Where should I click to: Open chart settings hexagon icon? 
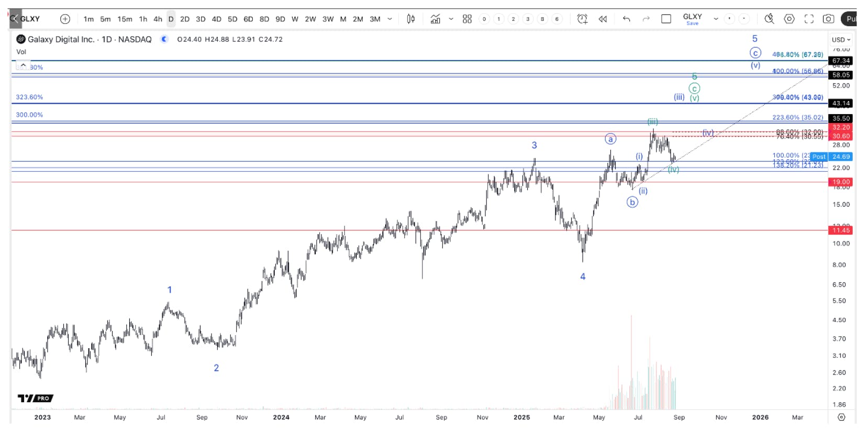(x=789, y=19)
